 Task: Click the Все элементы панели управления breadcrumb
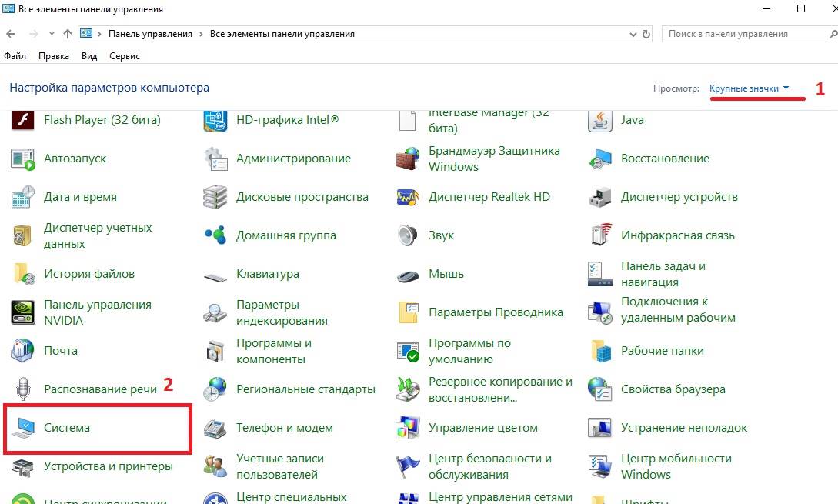click(x=282, y=34)
